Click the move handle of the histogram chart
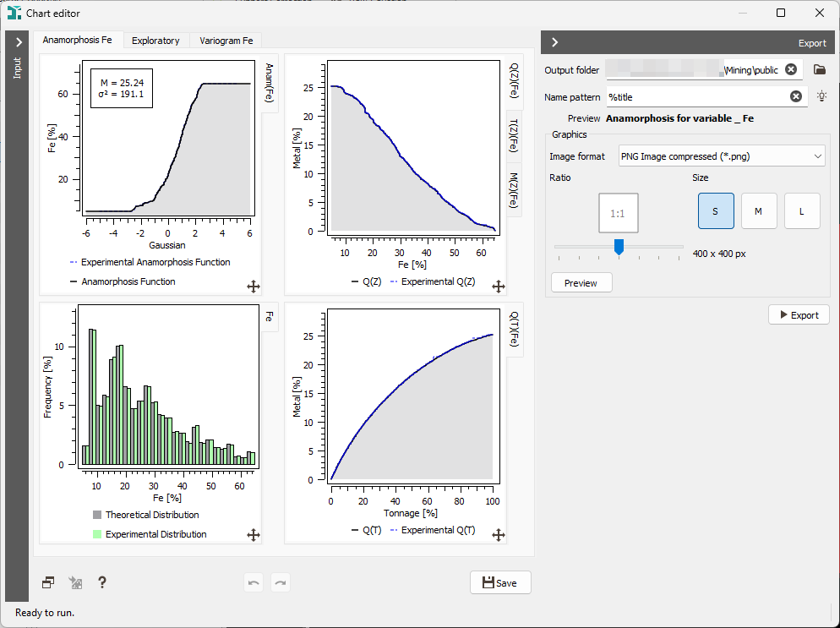The height and width of the screenshot is (628, 840). point(254,535)
